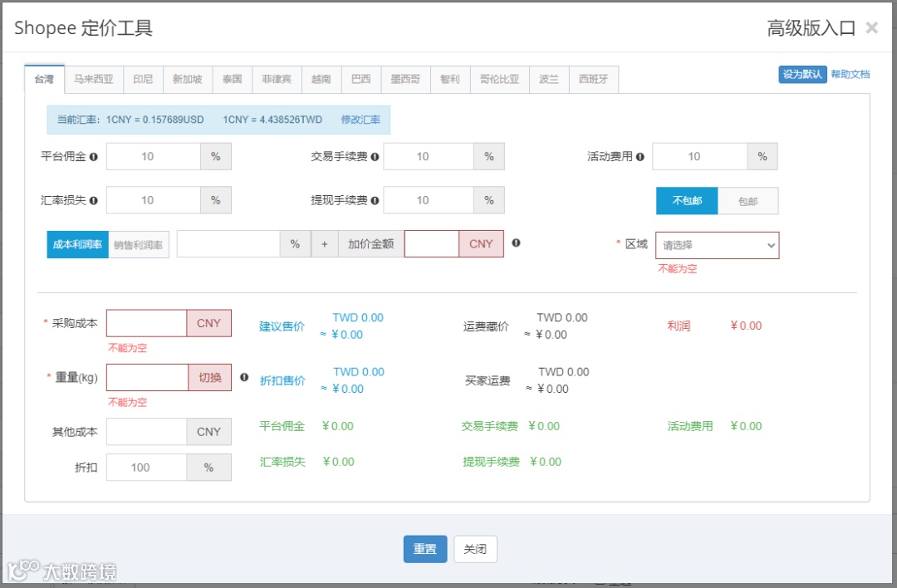Open the 新加坡 site tab

coord(188,79)
